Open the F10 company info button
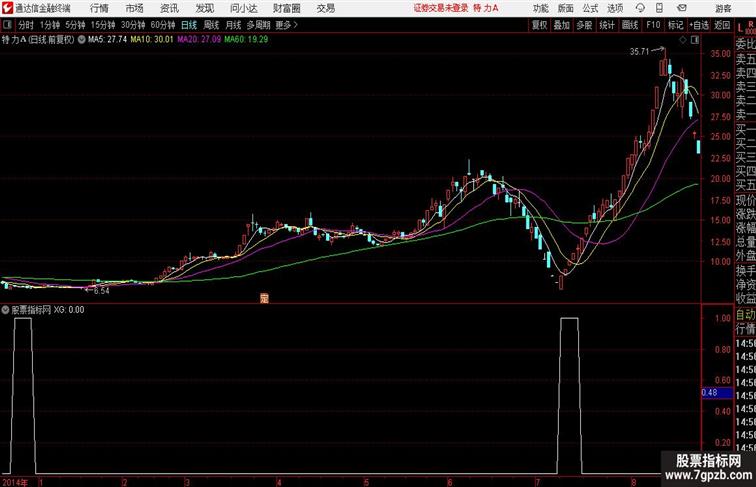Viewport: 756px width, 487px height. [x=653, y=25]
